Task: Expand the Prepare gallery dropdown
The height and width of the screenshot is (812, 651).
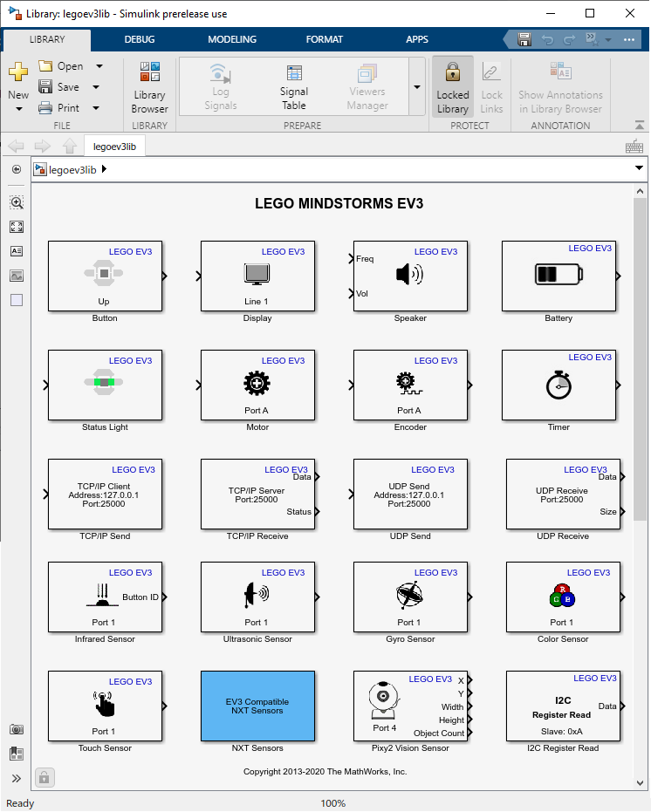Action: 416,87
